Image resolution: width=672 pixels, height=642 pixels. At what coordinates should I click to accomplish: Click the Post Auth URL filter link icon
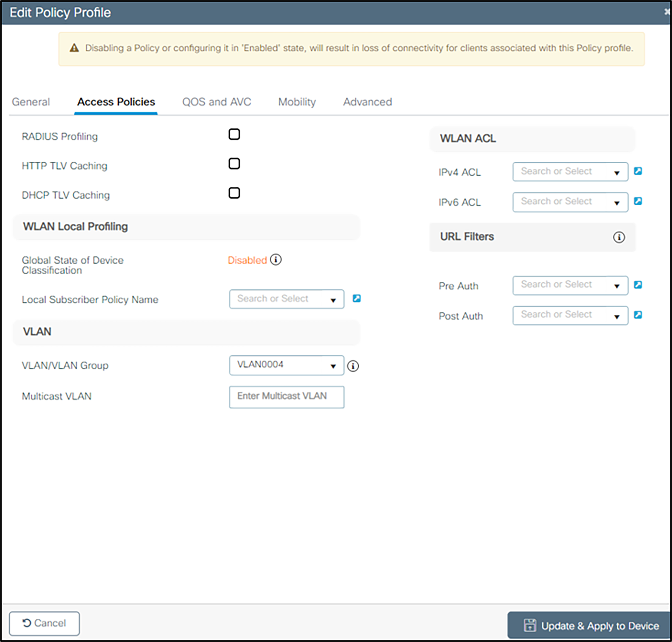click(638, 314)
